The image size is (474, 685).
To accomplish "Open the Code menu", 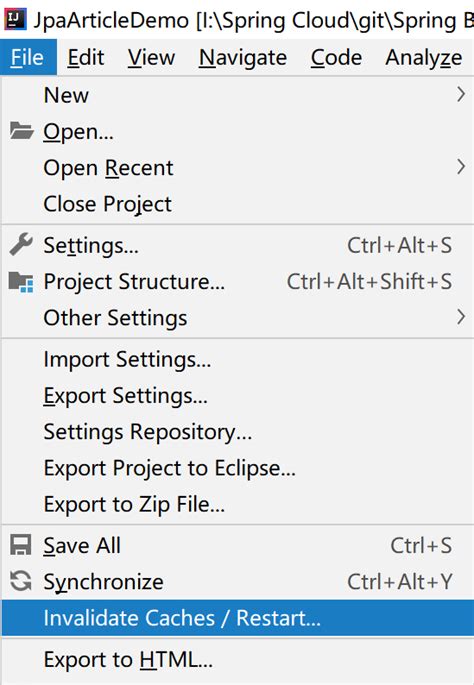I will [336, 58].
